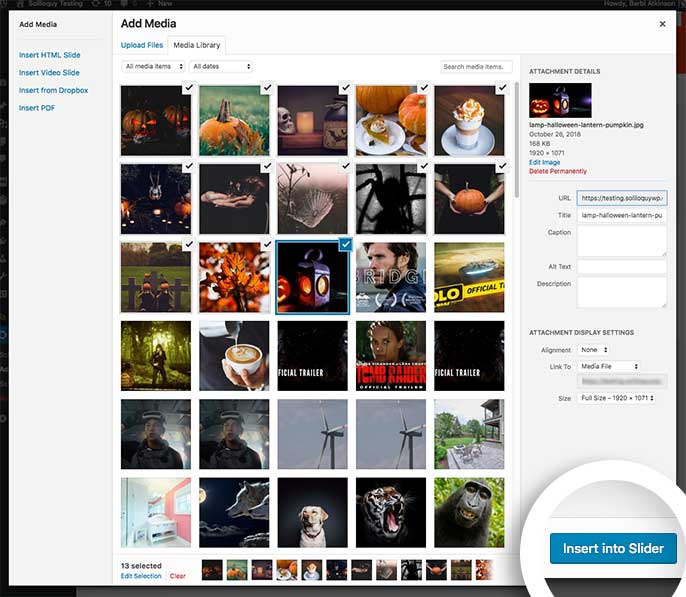Uncheck the spider silhouette image
The width and height of the screenshot is (686, 597).
pyautogui.click(x=424, y=166)
